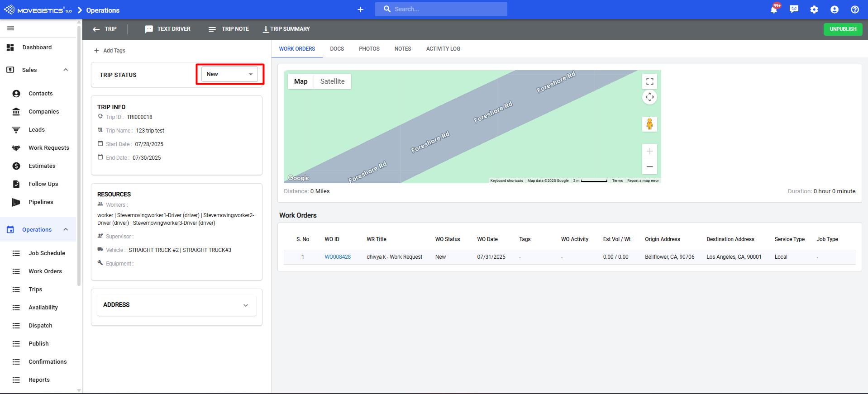
Task: Collapse the Sales sidebar group
Action: [x=66, y=70]
